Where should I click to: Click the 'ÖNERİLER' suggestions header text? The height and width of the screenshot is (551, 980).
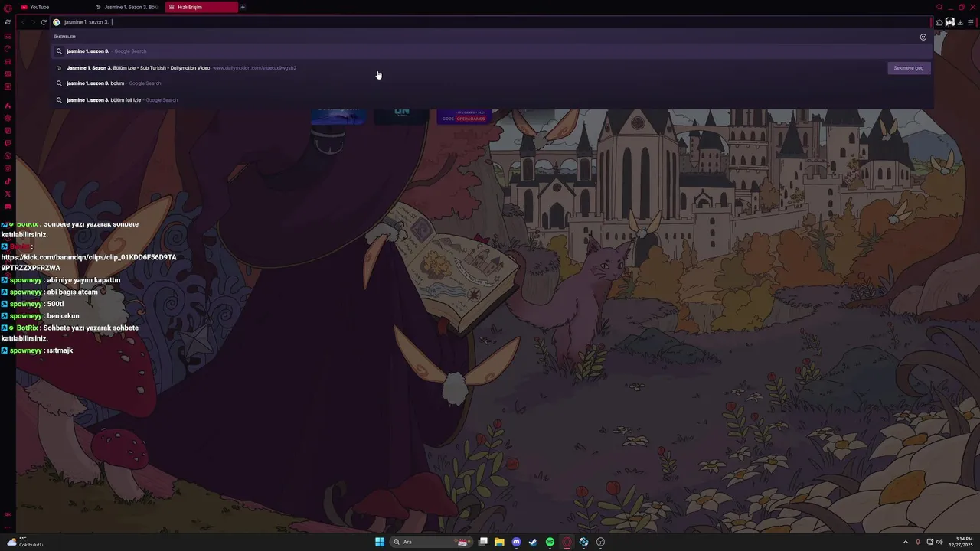[x=64, y=37]
